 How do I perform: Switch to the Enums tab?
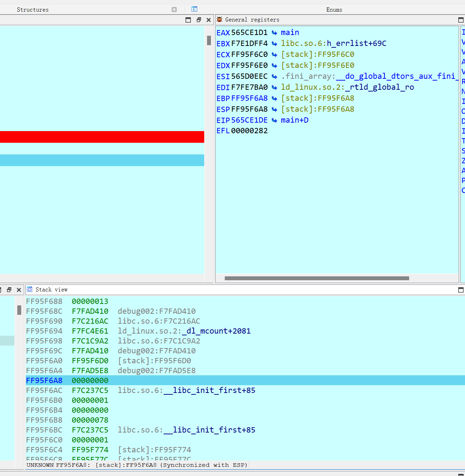(334, 10)
